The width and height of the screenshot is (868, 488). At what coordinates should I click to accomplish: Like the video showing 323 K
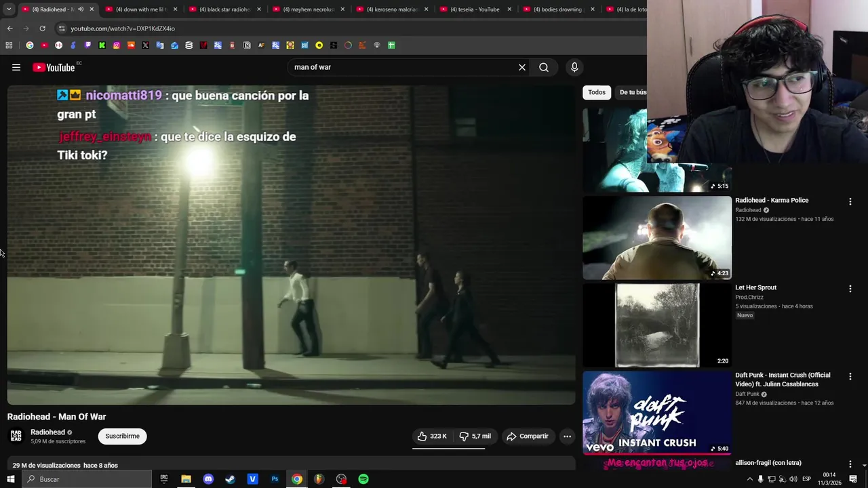pyautogui.click(x=432, y=436)
